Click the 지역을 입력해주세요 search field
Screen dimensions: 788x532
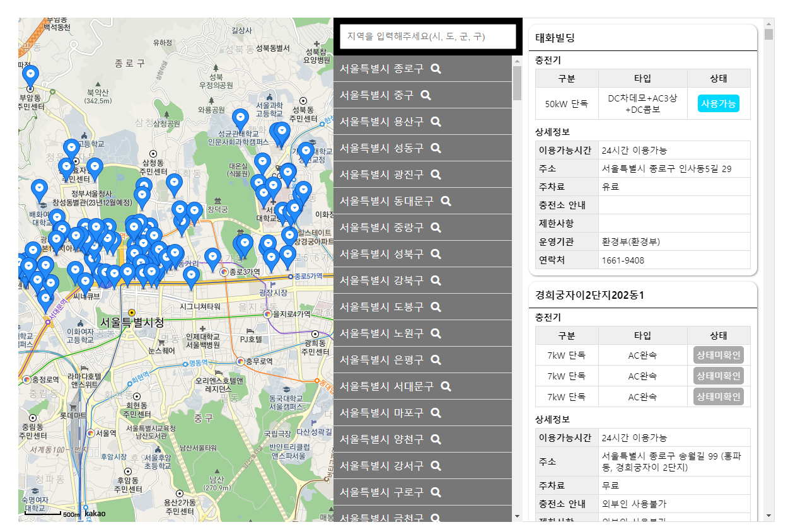click(427, 37)
